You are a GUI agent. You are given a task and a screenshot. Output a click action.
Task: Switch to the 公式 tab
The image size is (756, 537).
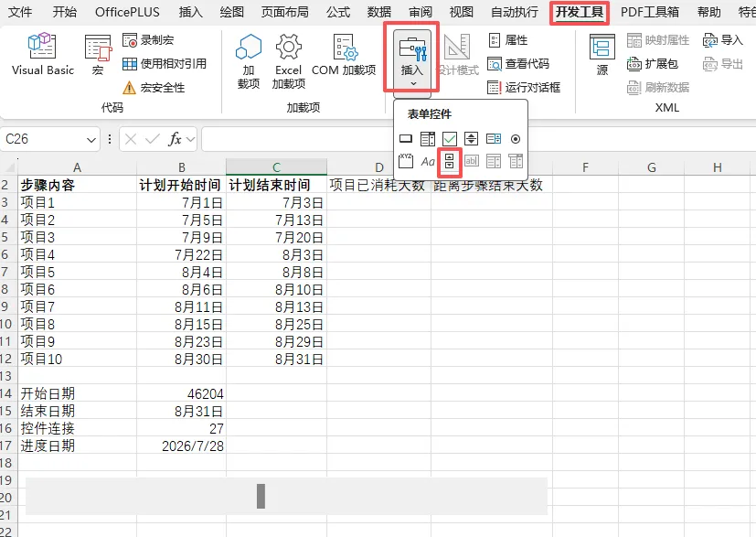pos(338,12)
